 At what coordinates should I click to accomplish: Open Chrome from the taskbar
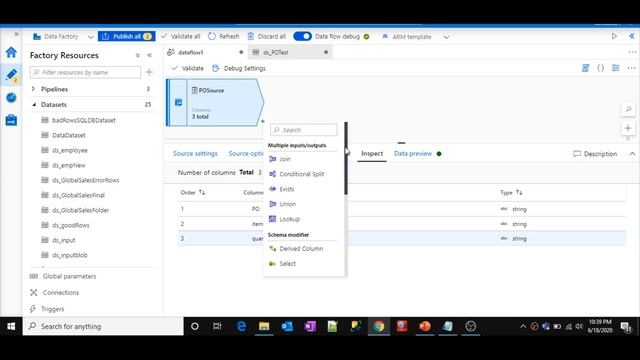[x=379, y=326]
